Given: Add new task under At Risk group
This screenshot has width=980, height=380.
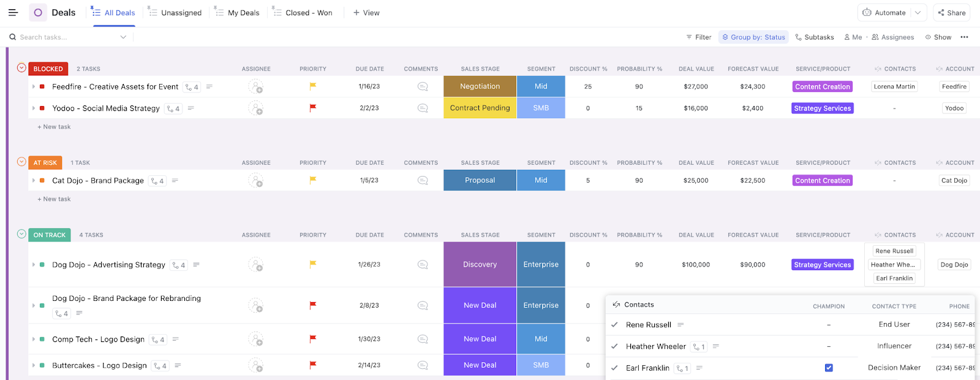Looking at the screenshot, I should coord(56,199).
